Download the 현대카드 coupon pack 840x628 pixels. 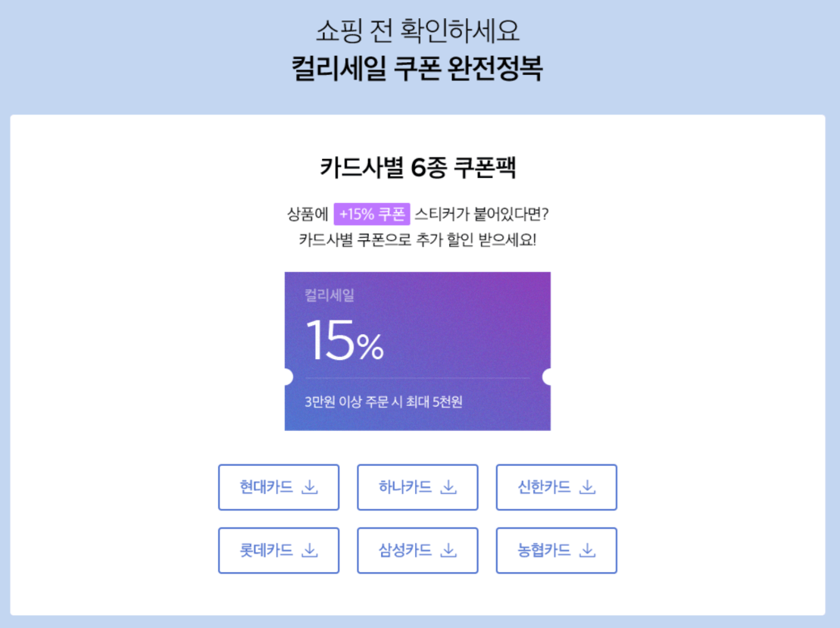click(278, 487)
